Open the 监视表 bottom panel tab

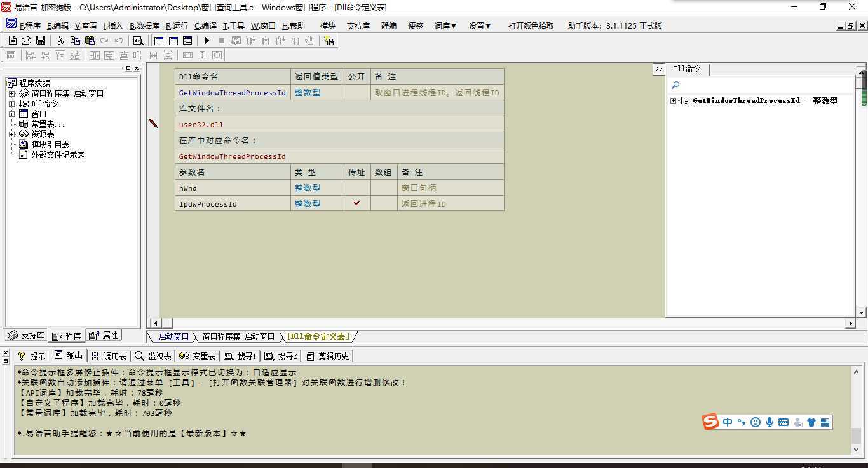[153, 356]
